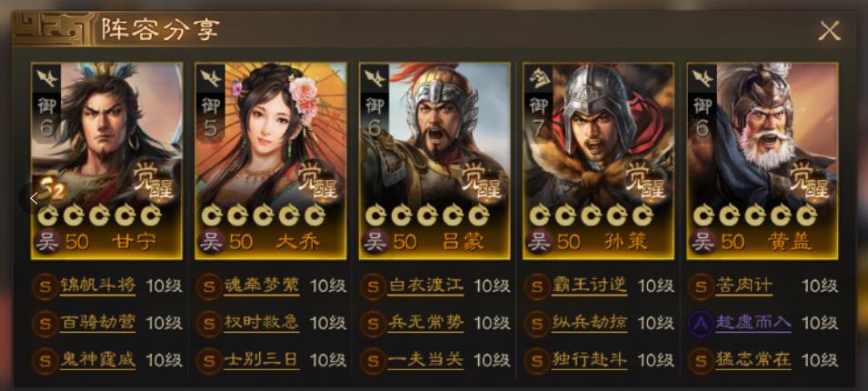
Task: Click the S-rank icon beside 锦帆斗将
Action: [x=45, y=286]
